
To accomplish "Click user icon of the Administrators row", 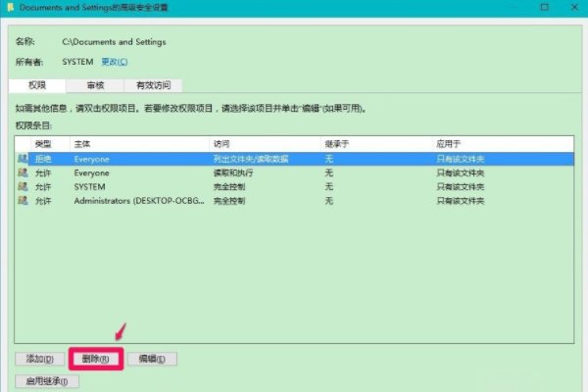I will (x=23, y=200).
